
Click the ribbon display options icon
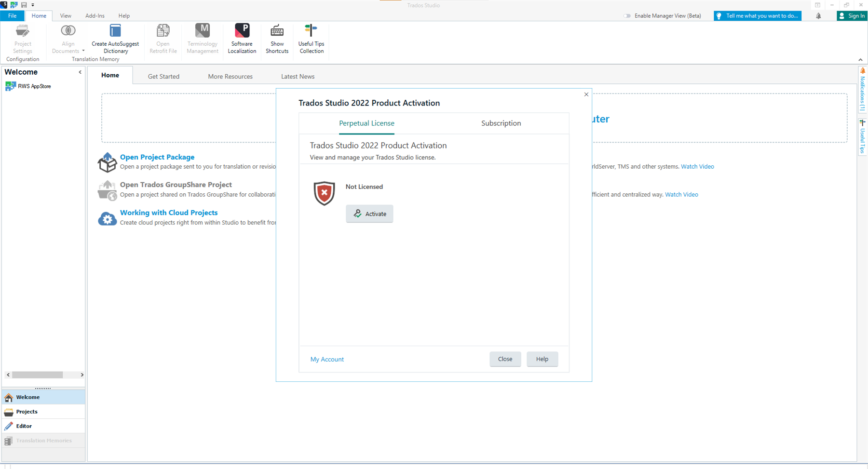818,5
